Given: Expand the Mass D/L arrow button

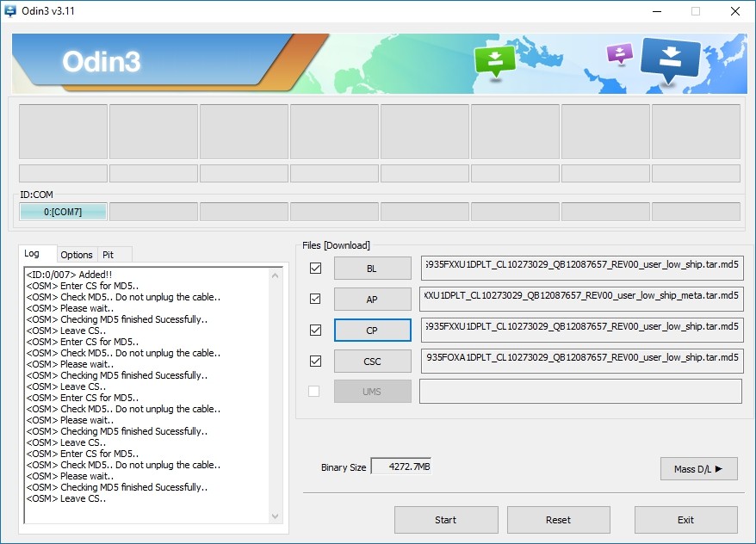Looking at the screenshot, I should 698,469.
